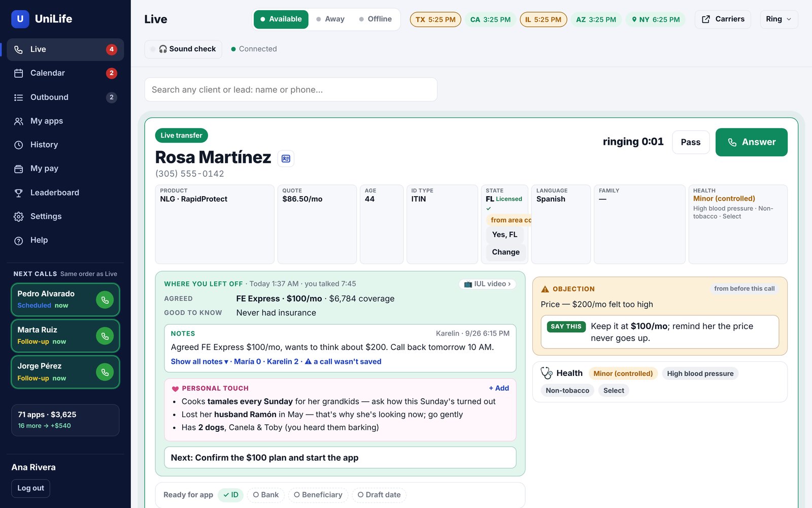812x508 pixels.
Task: Set status to Offline
Action: click(x=376, y=19)
